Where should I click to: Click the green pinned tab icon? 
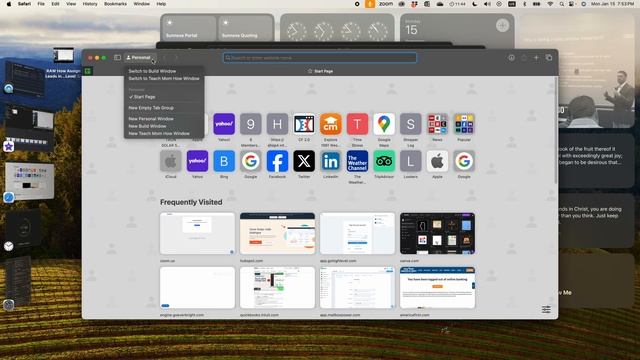coord(88,71)
